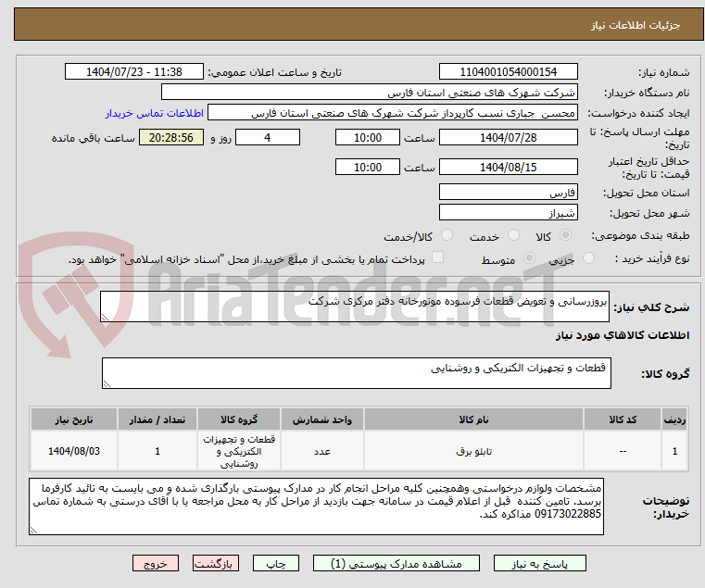The image size is (705, 588).
Task: Click the پاسخ به نیاز button
Action: coord(539,563)
